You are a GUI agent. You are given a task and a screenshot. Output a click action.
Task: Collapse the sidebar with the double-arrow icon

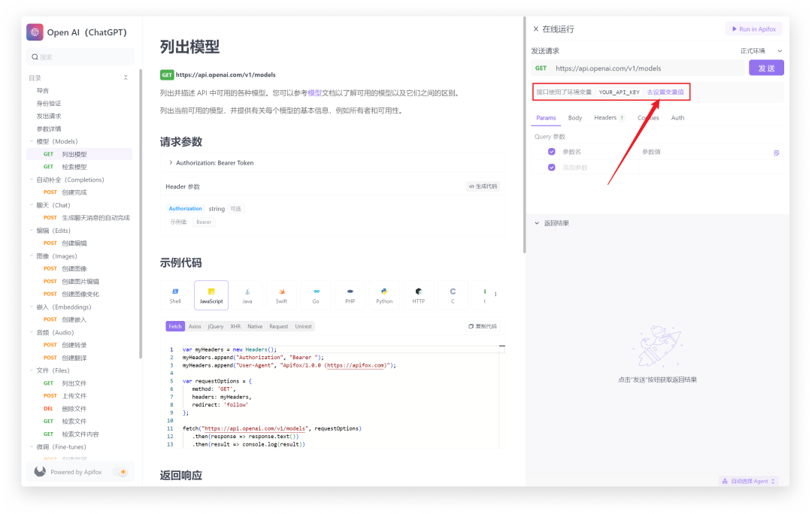coord(126,77)
